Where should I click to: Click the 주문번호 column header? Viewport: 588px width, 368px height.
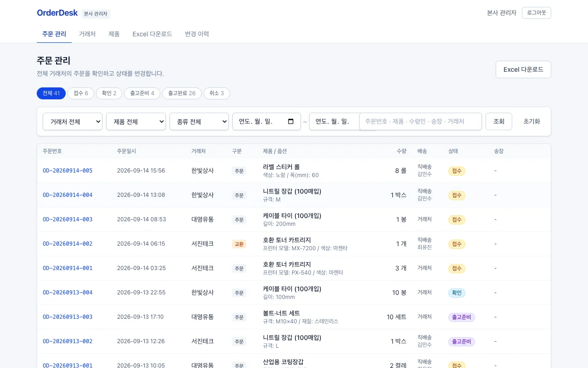pos(52,151)
